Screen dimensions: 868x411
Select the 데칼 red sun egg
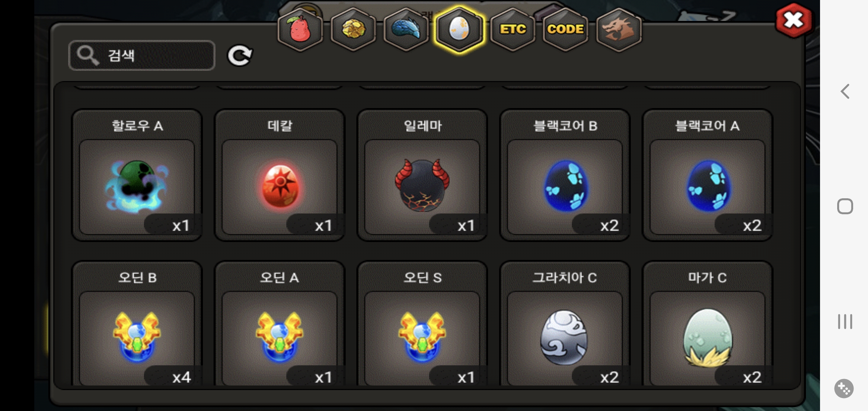coord(280,175)
